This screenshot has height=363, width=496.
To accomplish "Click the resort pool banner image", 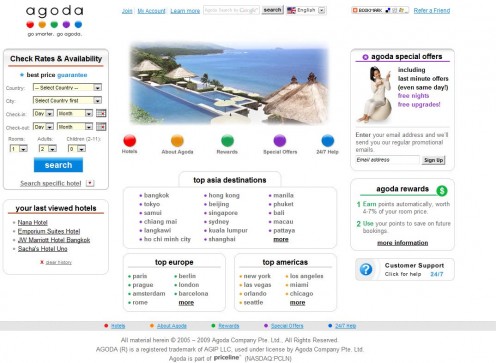I will 229,83.
